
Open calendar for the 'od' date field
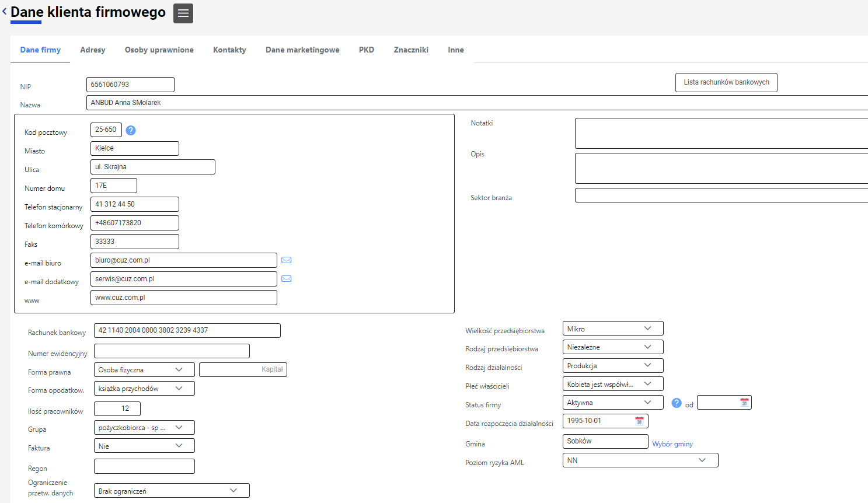744,403
